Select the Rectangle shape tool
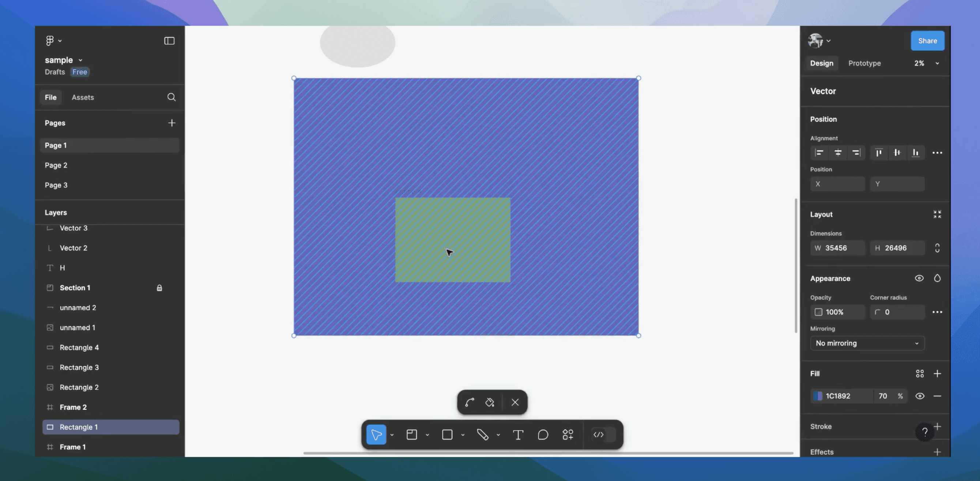Screen dimensions: 980x481 447,434
